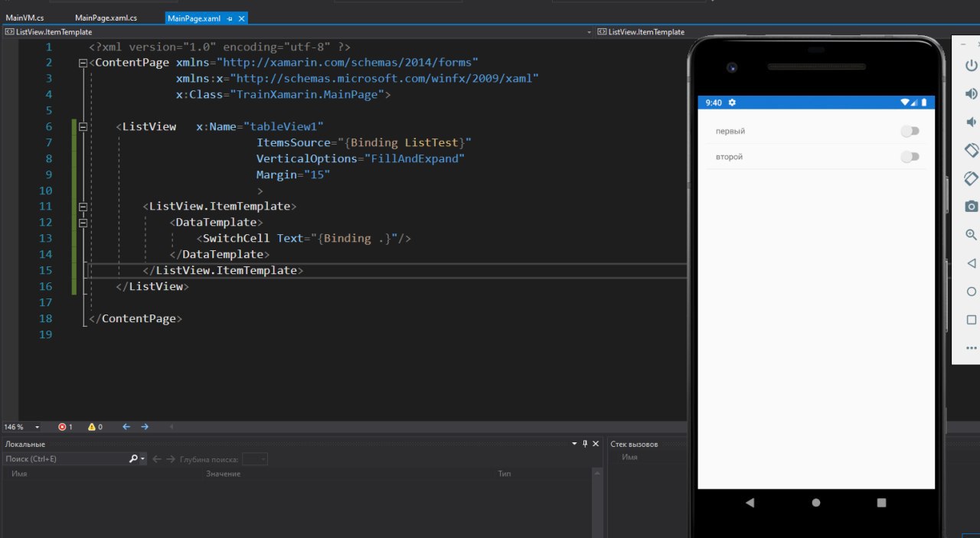Click the Значение column header
The height and width of the screenshot is (538, 980).
coord(223,474)
